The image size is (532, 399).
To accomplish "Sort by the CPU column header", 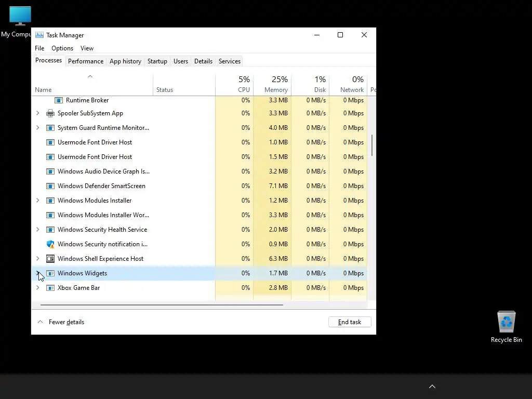I will (x=234, y=84).
